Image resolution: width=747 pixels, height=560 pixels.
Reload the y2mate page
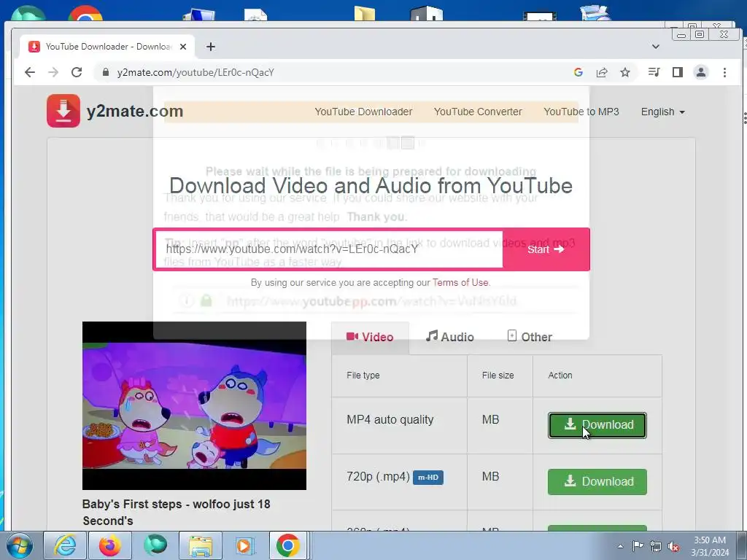(x=76, y=72)
